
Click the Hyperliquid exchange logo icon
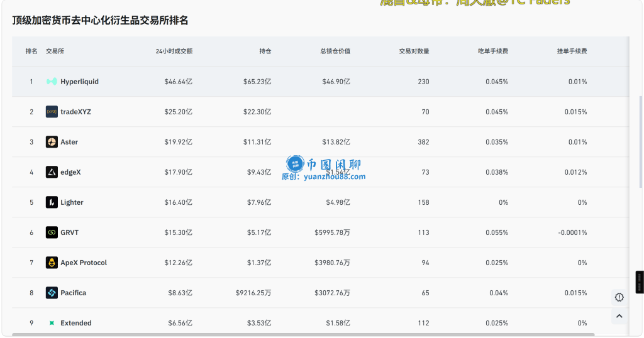click(52, 82)
